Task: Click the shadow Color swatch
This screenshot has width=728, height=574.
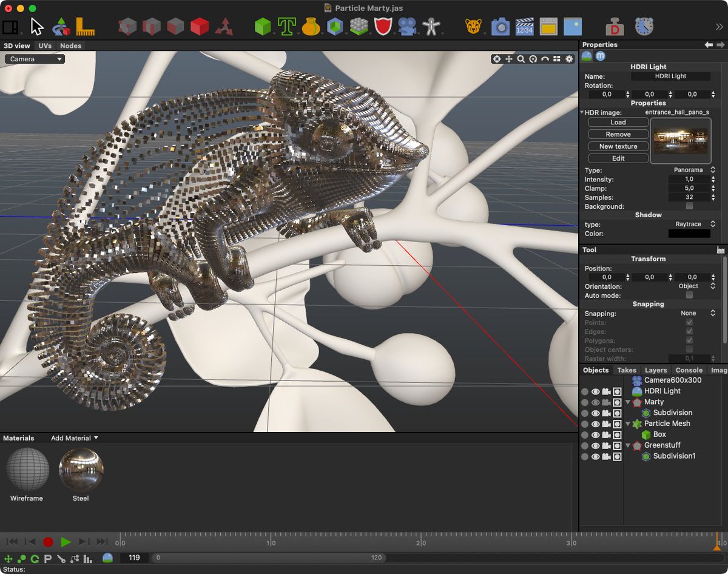Action: (689, 234)
